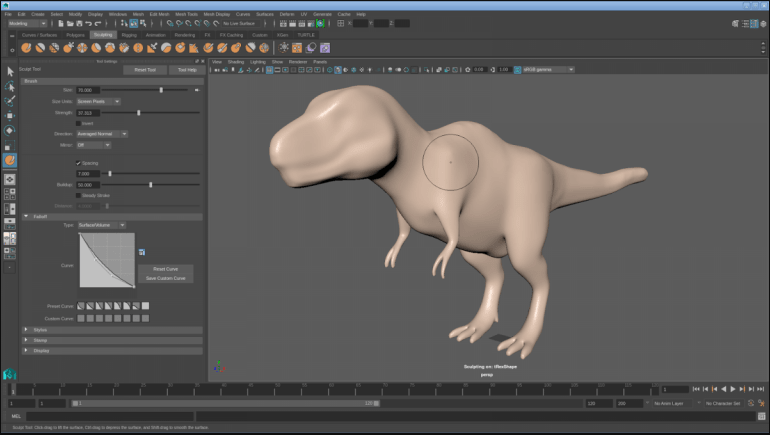
Task: Uncheck the Spacing checkbox
Action: click(79, 162)
